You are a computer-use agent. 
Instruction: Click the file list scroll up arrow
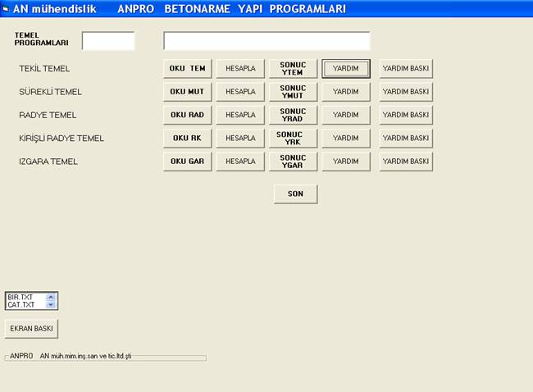tap(51, 297)
